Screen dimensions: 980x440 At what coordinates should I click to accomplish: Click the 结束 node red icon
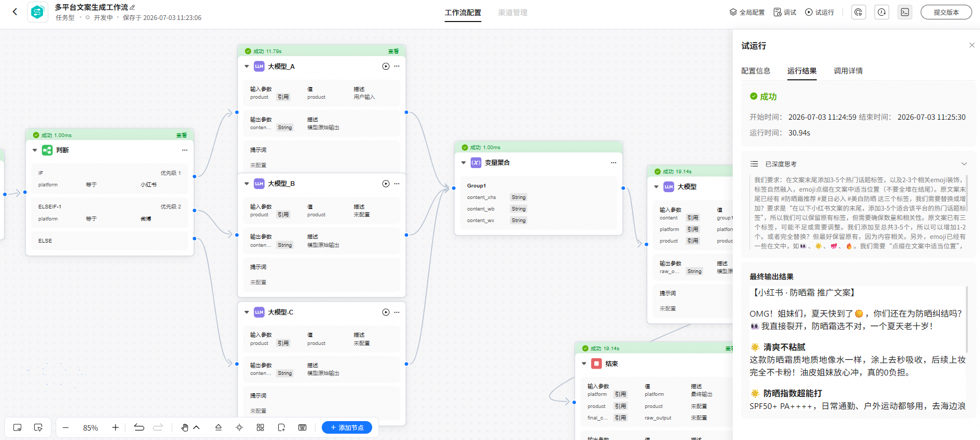pos(596,363)
